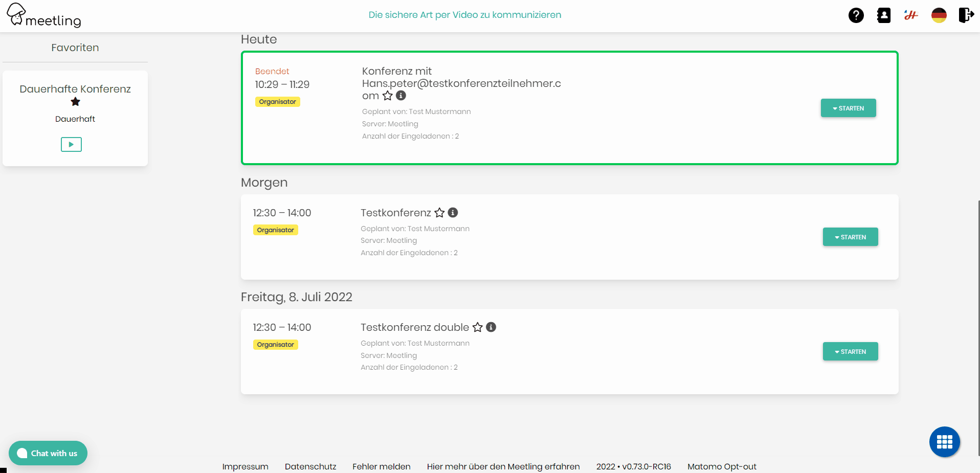This screenshot has width=980, height=473.
Task: Expand Starten dropdown for today's conference
Action: pyautogui.click(x=848, y=108)
